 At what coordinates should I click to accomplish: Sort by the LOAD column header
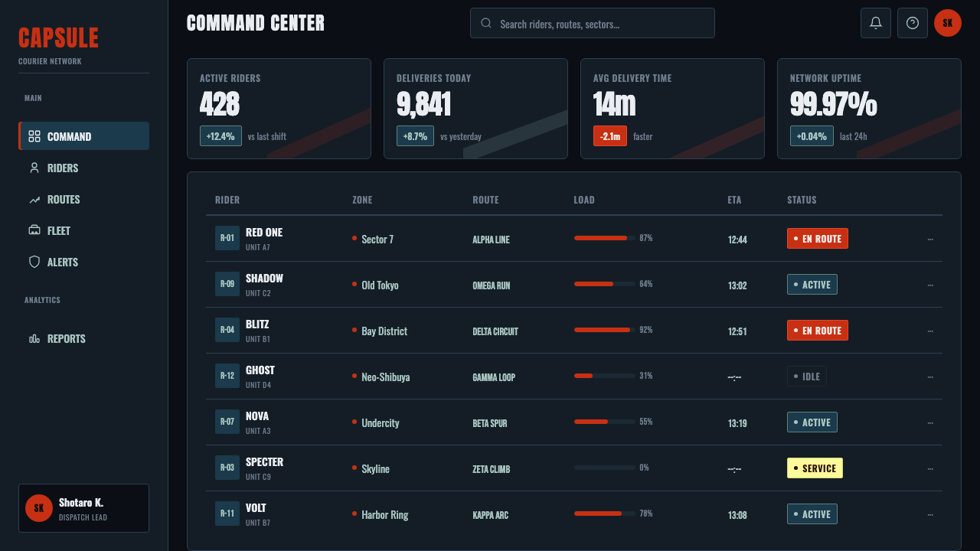(x=584, y=200)
